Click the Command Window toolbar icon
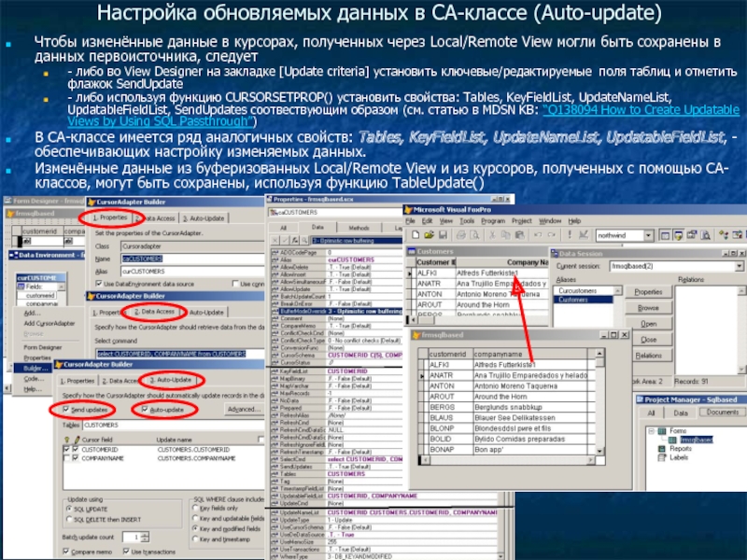747x560 pixels. pos(665,235)
